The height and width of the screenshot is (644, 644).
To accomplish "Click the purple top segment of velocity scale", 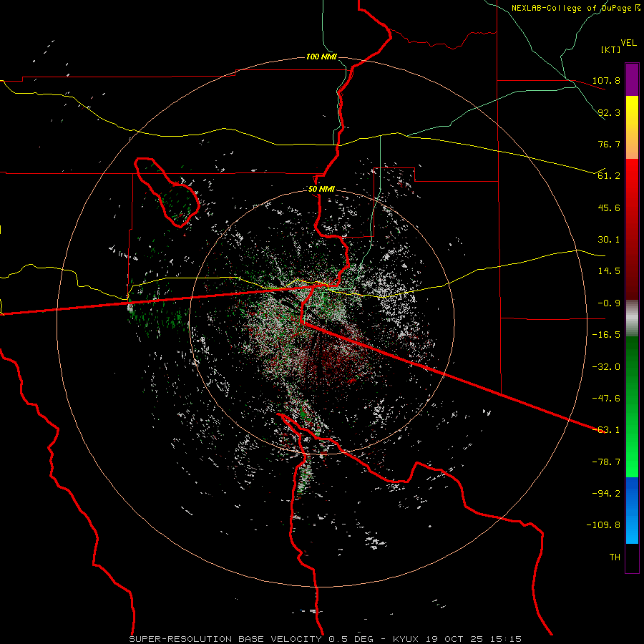I will pyautogui.click(x=632, y=79).
